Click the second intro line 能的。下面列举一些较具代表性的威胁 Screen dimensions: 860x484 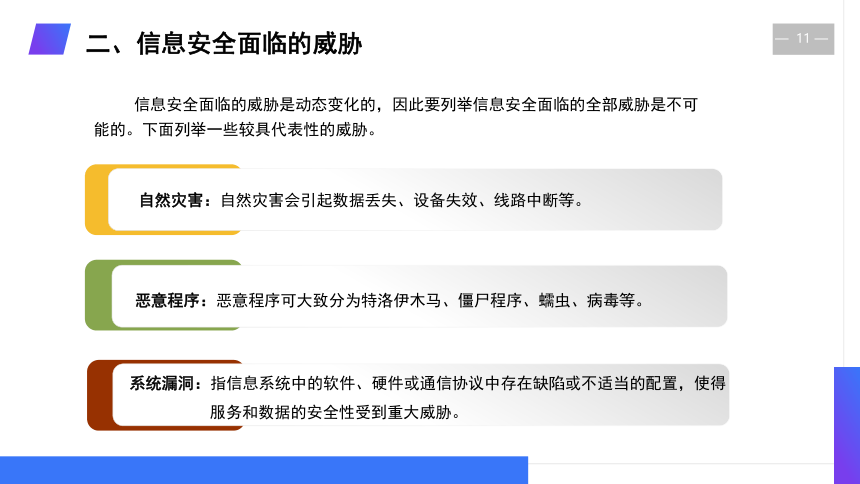(x=235, y=130)
